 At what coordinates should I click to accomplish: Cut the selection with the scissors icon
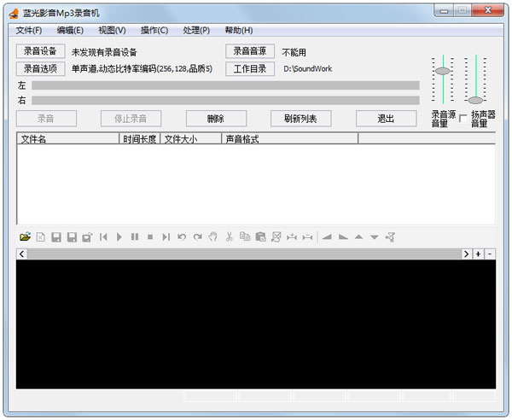[230, 236]
